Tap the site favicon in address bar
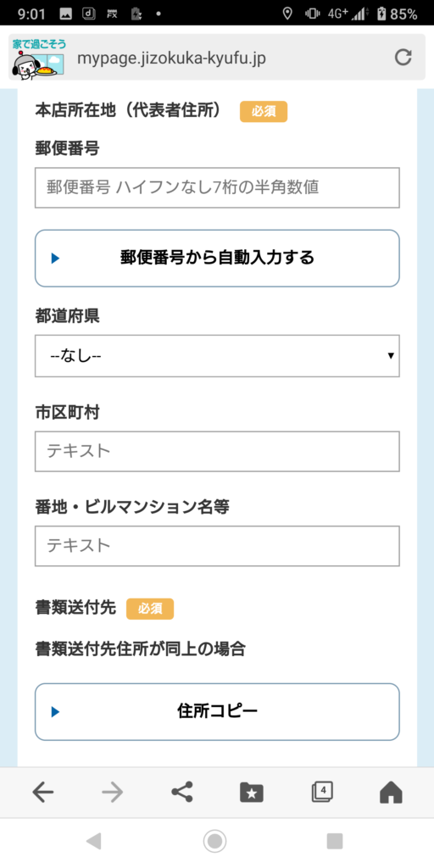The height and width of the screenshot is (868, 434). coord(39,58)
